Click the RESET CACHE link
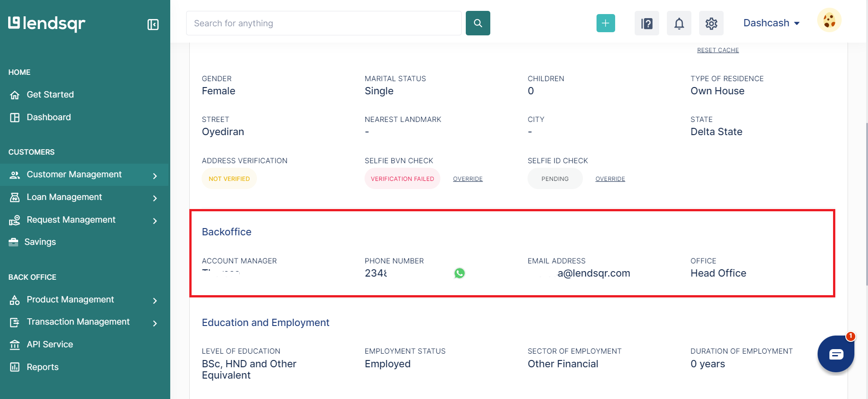This screenshot has width=868, height=399. (x=718, y=50)
